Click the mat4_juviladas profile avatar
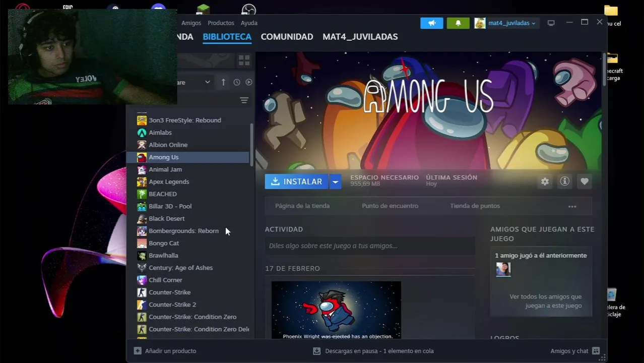 [x=480, y=23]
